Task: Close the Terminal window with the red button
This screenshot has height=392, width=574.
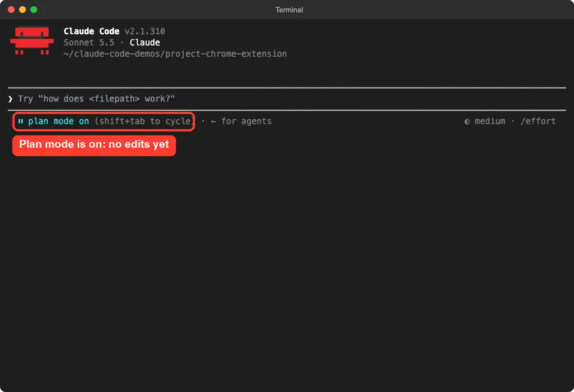Action: [x=11, y=10]
